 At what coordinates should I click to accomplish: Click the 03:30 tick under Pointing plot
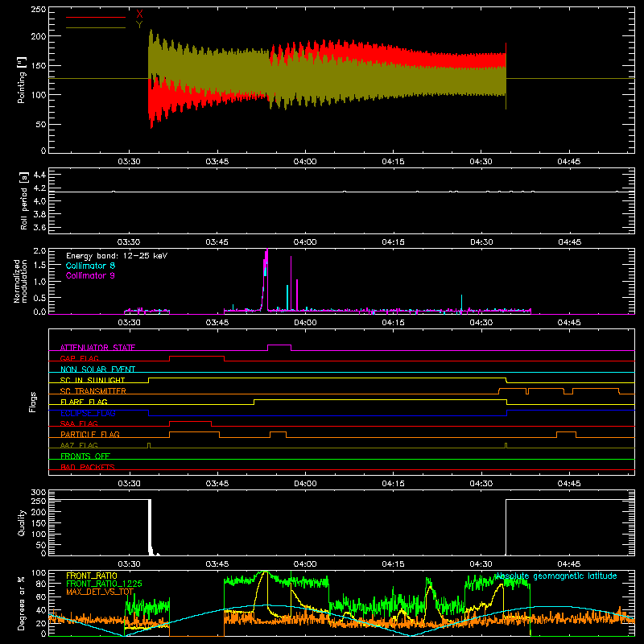[129, 162]
